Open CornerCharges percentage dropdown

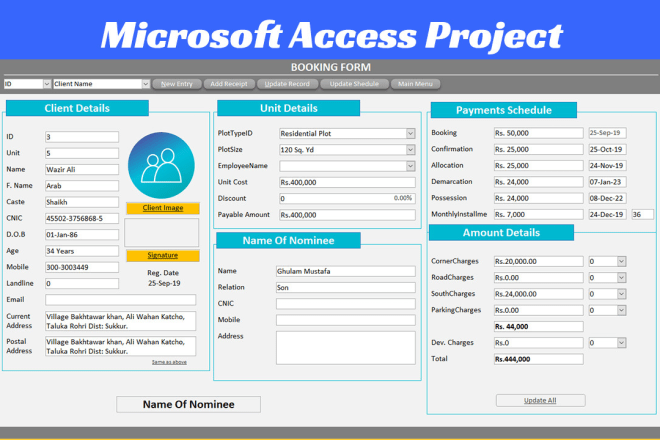point(621,261)
